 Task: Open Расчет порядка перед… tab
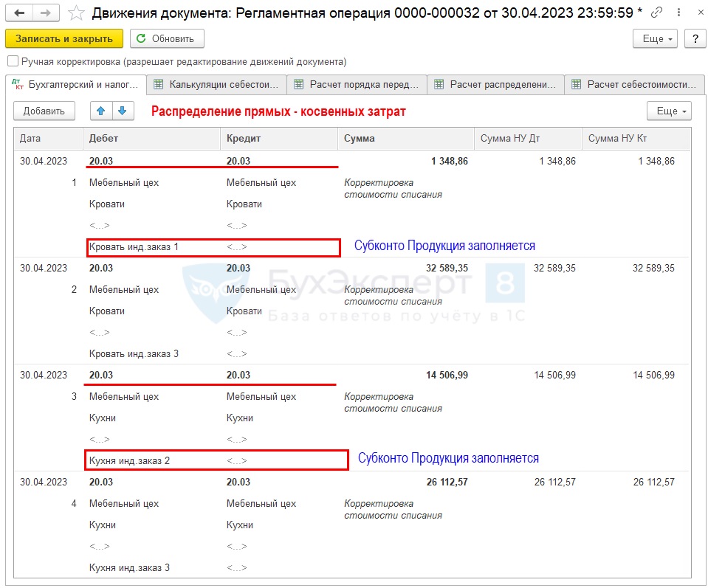click(x=357, y=84)
